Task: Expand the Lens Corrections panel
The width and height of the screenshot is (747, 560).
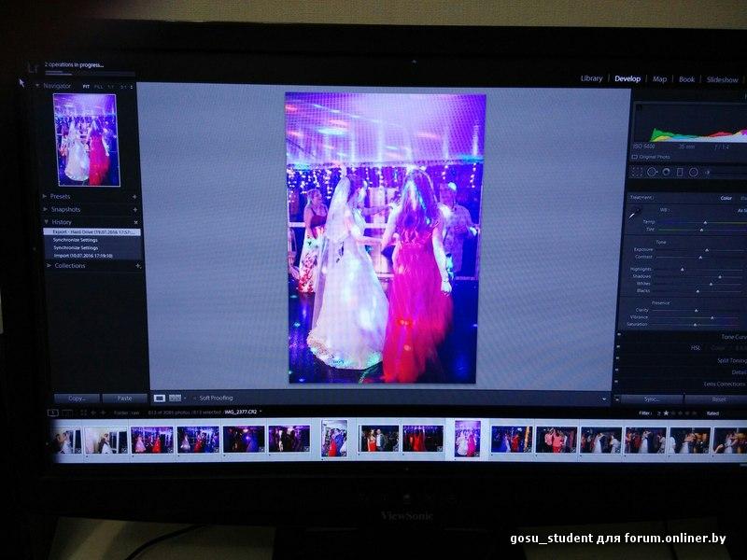Action: (724, 384)
